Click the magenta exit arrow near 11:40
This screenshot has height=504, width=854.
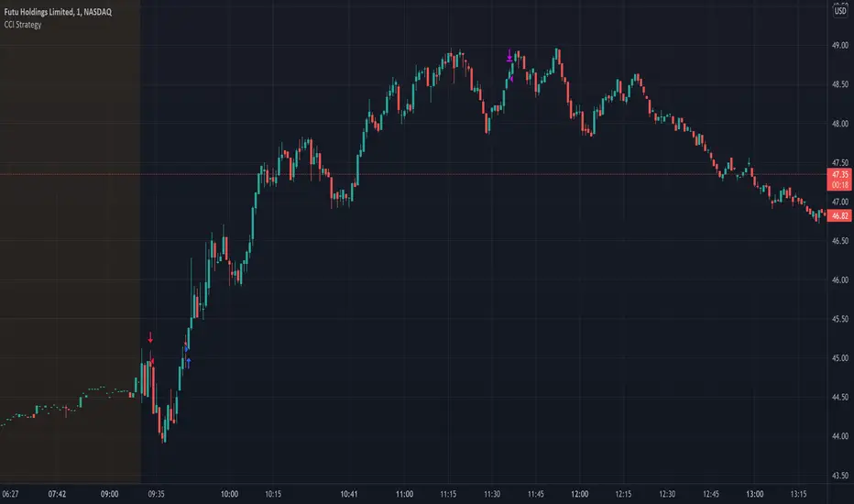pos(510,56)
